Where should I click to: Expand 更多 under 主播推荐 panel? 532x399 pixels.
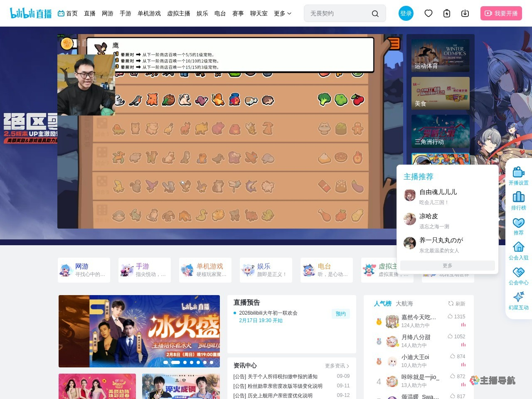coord(447,265)
